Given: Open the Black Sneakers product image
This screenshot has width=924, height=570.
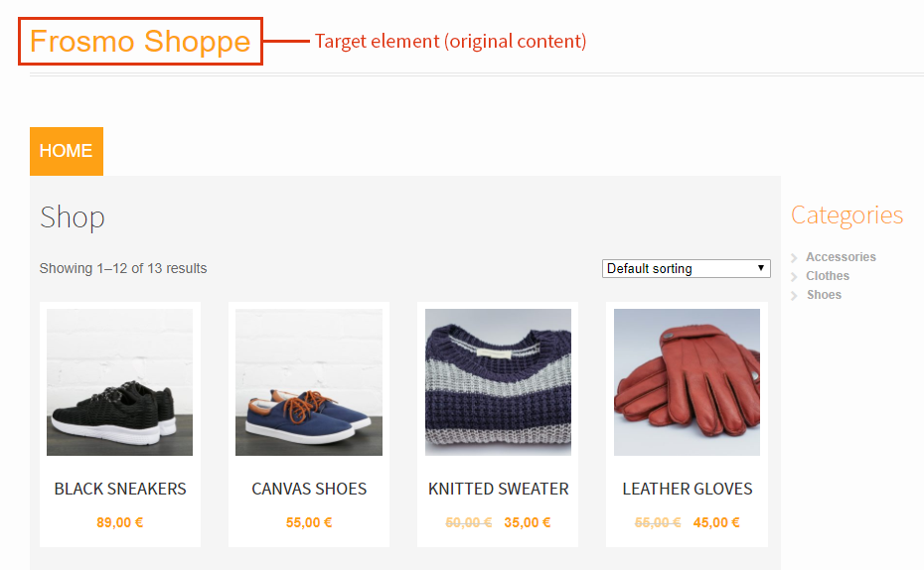Looking at the screenshot, I should point(120,382).
